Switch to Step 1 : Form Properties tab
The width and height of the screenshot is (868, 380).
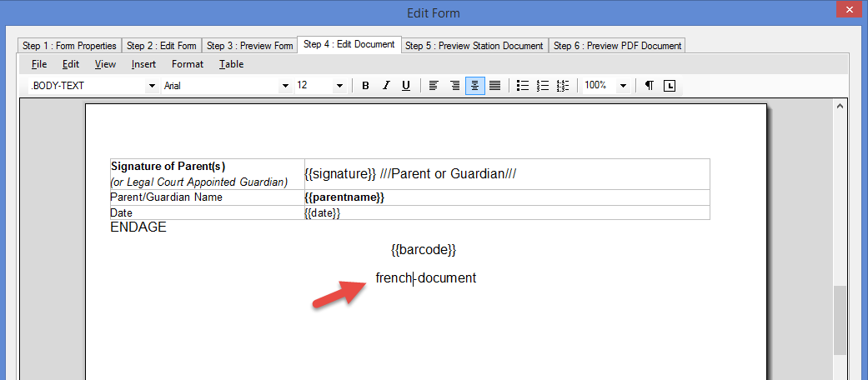tap(70, 46)
